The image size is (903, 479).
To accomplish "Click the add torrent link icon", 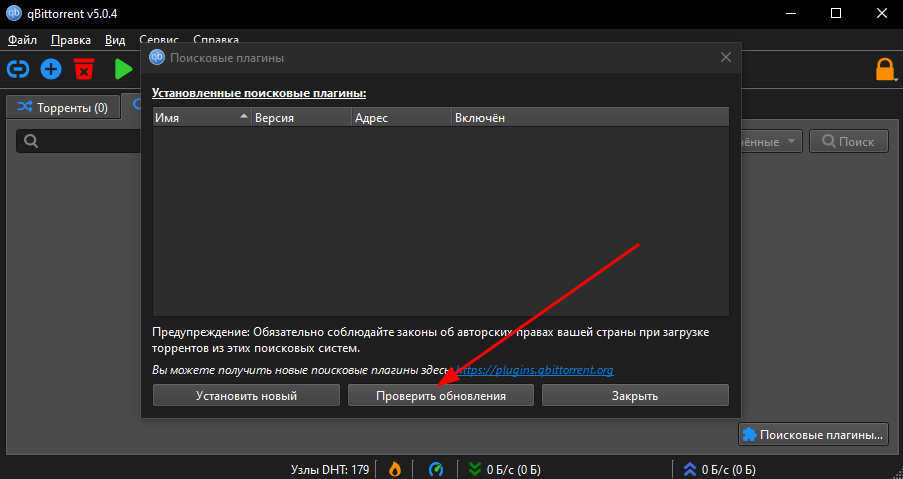I will pyautogui.click(x=18, y=70).
